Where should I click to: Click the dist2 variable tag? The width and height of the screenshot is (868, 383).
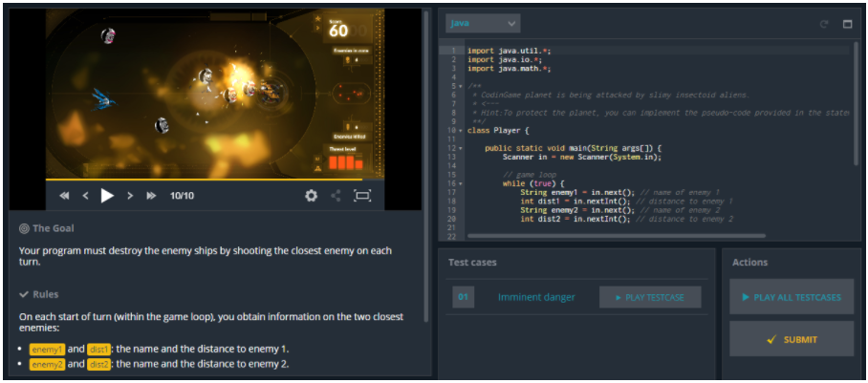click(x=99, y=364)
